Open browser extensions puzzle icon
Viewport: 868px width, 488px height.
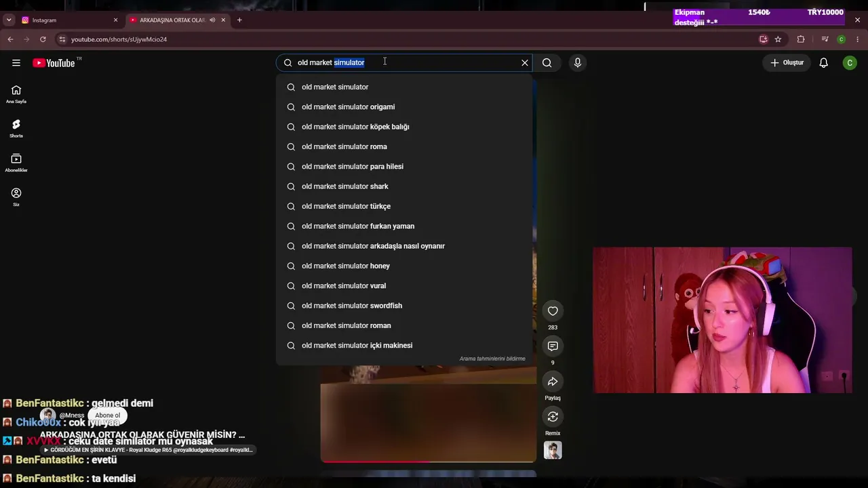801,39
